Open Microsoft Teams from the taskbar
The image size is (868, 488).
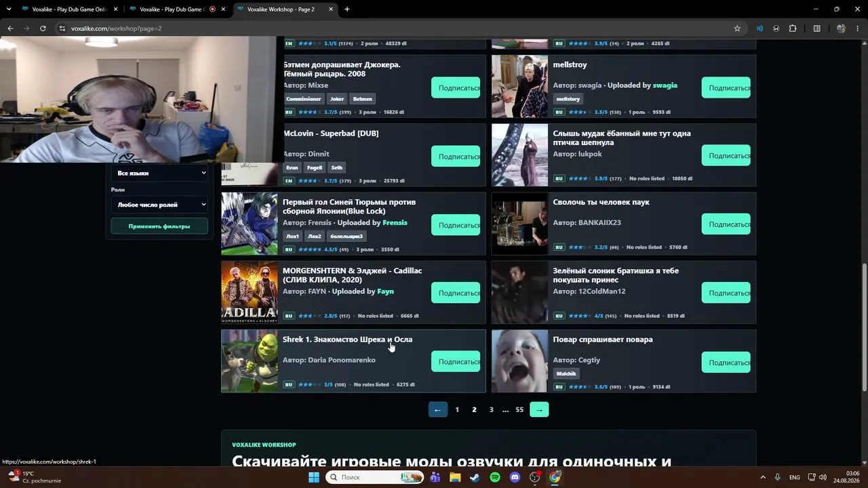pos(435,477)
